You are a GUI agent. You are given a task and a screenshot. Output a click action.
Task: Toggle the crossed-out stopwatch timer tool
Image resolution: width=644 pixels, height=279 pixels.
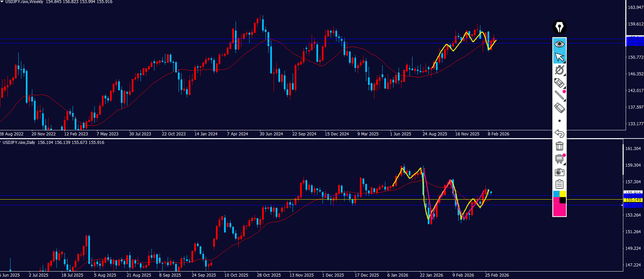click(x=559, y=70)
